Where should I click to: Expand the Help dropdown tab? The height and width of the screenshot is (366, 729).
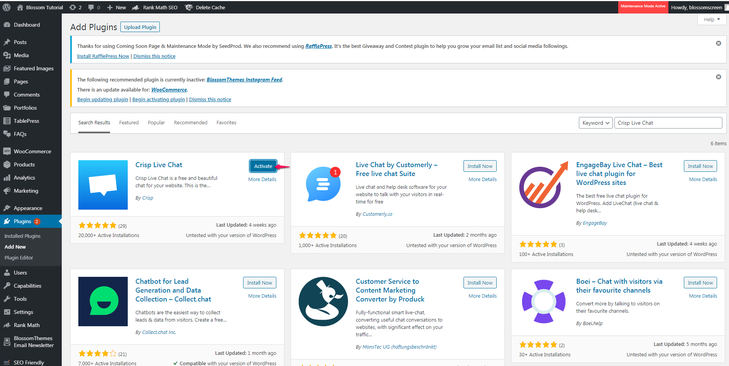(711, 20)
